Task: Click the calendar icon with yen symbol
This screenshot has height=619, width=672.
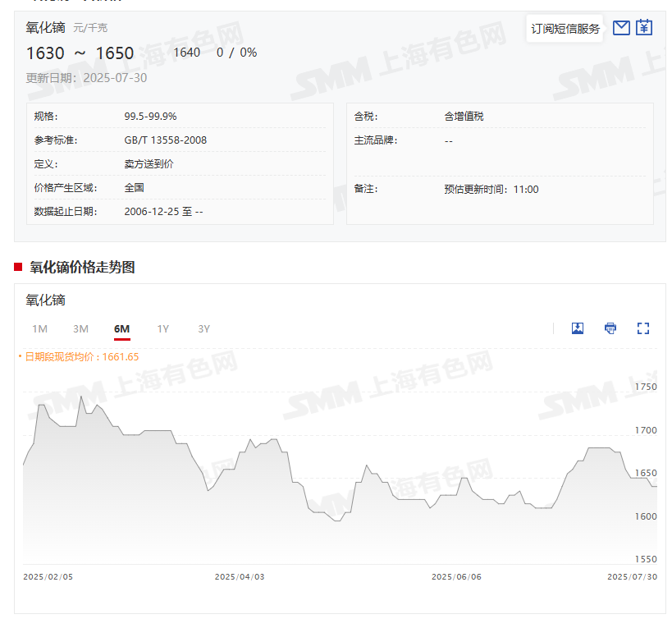Action: pyautogui.click(x=645, y=28)
